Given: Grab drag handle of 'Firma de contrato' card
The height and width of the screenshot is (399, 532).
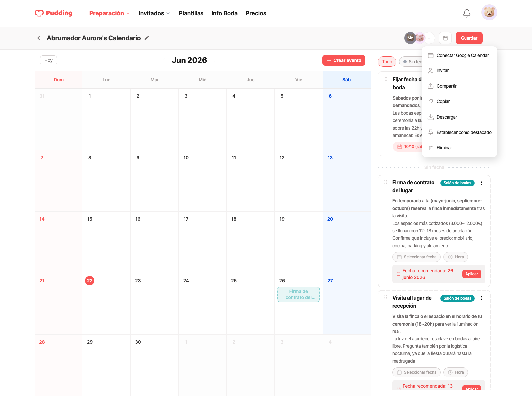Looking at the screenshot, I should (386, 182).
